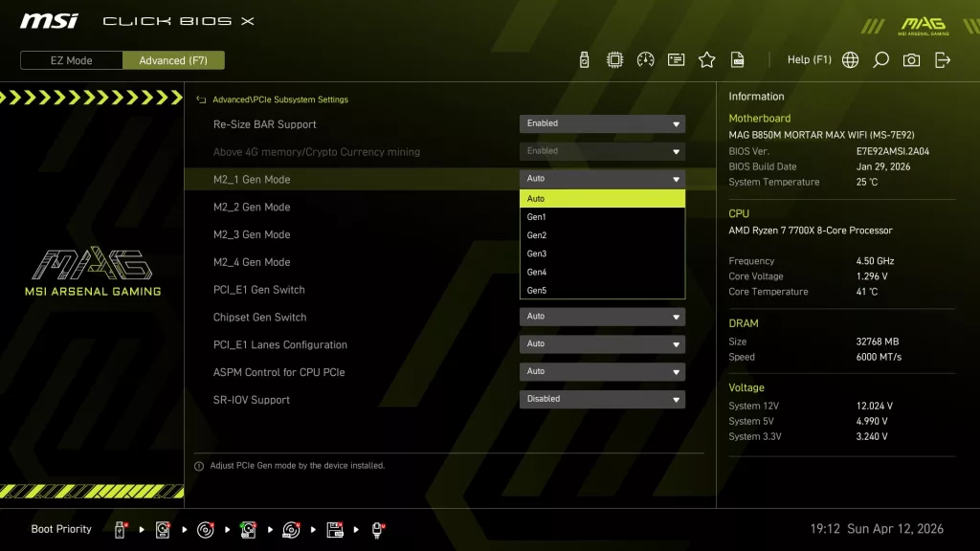Click the date and time display
The image size is (980, 551).
pos(877,528)
